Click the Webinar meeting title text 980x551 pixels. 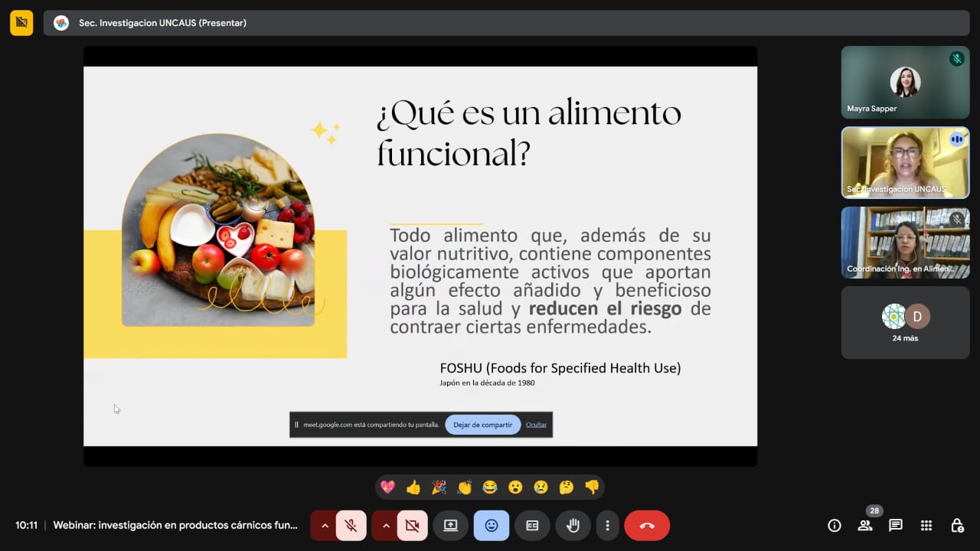(x=175, y=526)
